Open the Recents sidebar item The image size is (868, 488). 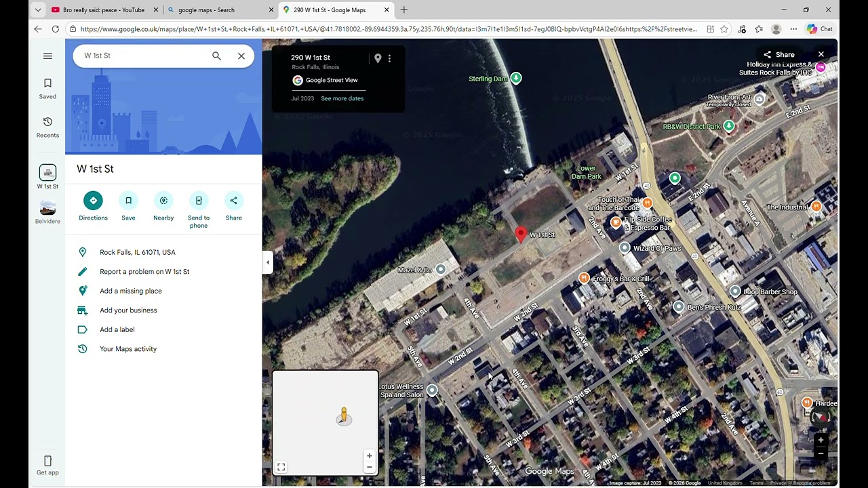click(x=47, y=127)
